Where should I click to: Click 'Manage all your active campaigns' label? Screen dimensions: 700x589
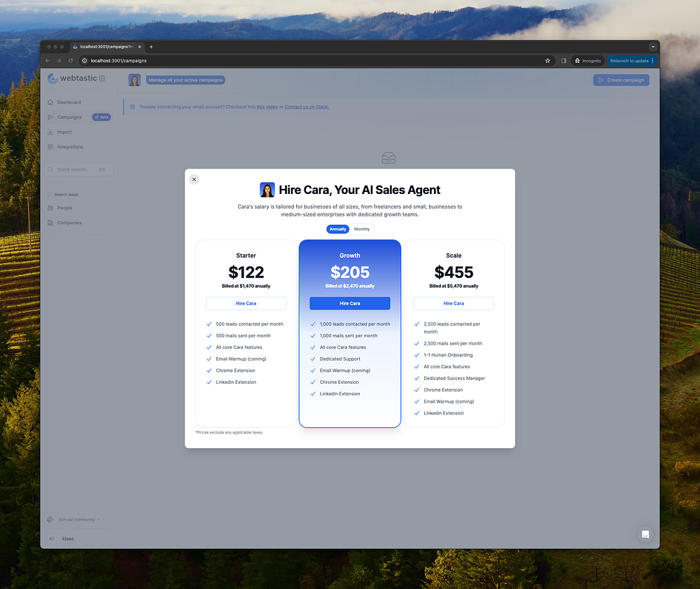coord(185,80)
